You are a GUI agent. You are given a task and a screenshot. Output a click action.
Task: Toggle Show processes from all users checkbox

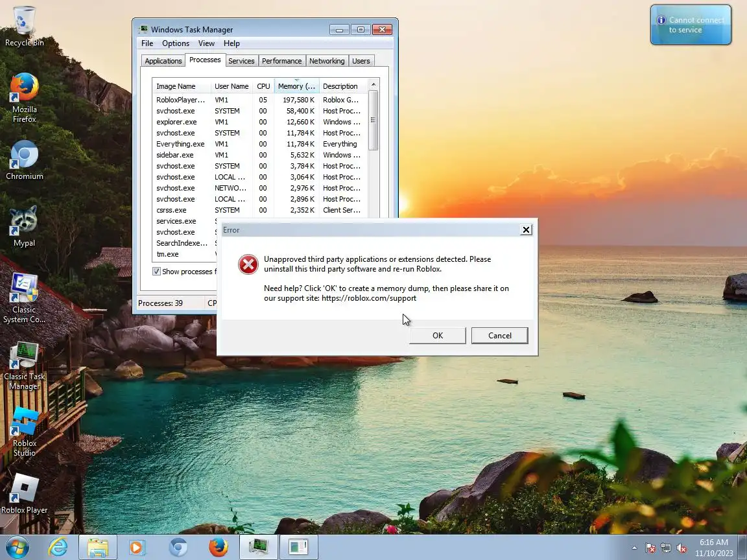(x=156, y=272)
